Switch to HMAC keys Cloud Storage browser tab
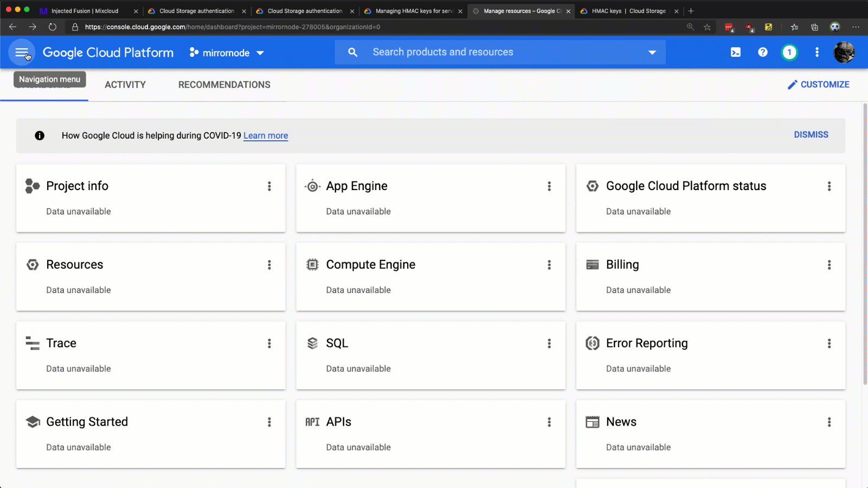This screenshot has width=868, height=488. [629, 11]
